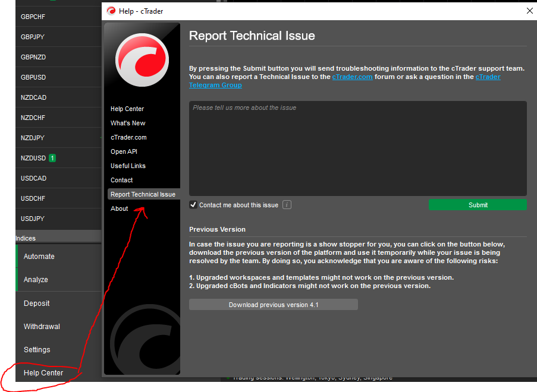Image resolution: width=537 pixels, height=392 pixels.
Task: Open Help Center in the Help sidebar
Action: [x=127, y=109]
